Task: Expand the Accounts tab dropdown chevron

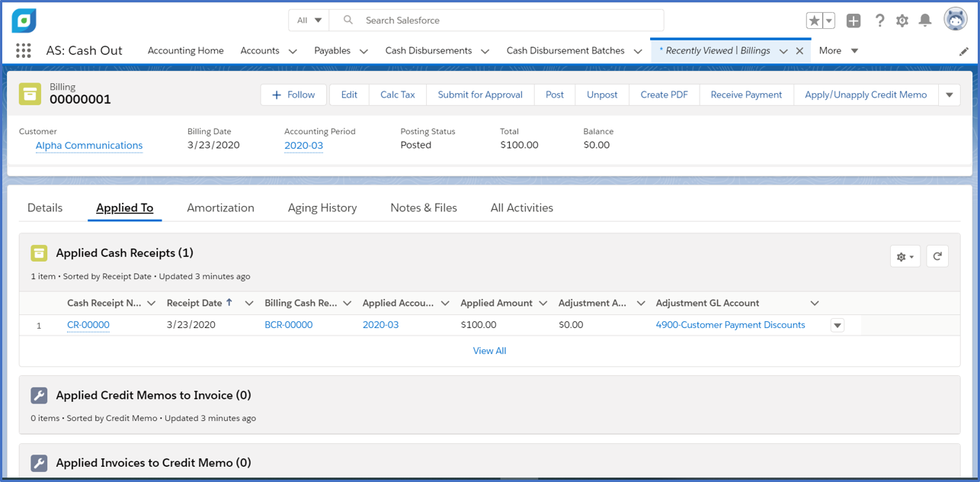Action: 293,51
